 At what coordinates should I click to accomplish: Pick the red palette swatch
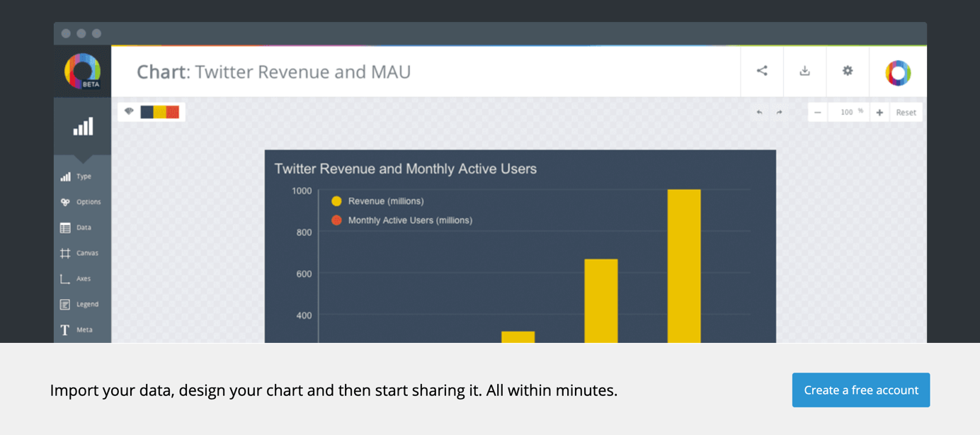pos(173,112)
